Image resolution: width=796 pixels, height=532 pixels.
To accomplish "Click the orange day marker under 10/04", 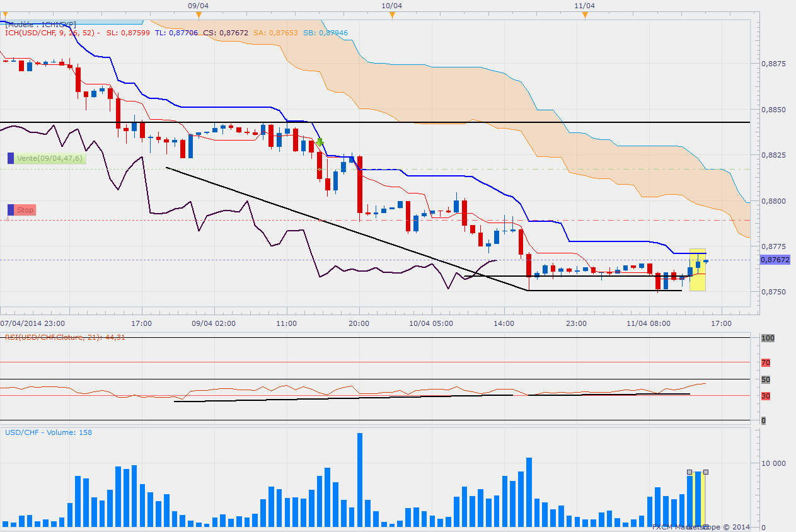I will pos(391,14).
